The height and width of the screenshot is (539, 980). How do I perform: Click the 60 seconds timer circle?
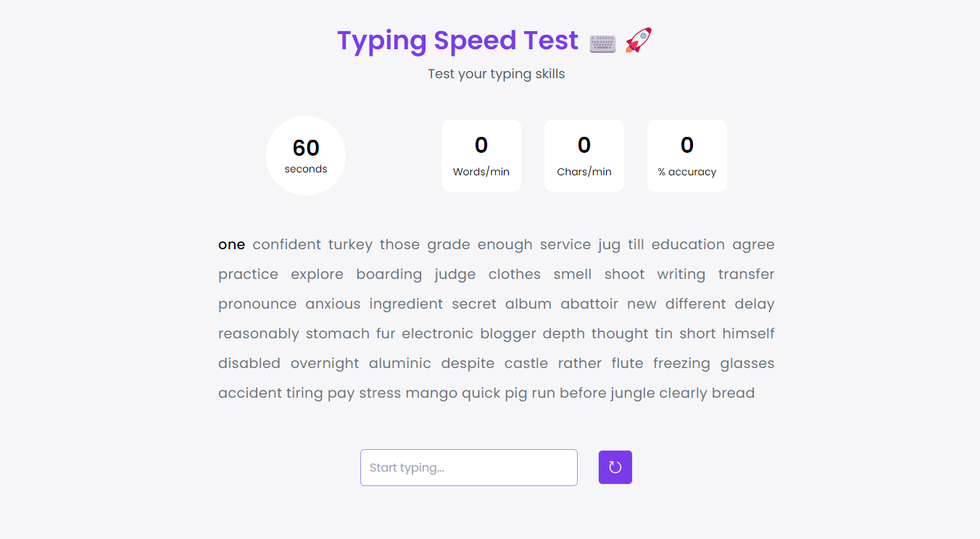click(306, 156)
